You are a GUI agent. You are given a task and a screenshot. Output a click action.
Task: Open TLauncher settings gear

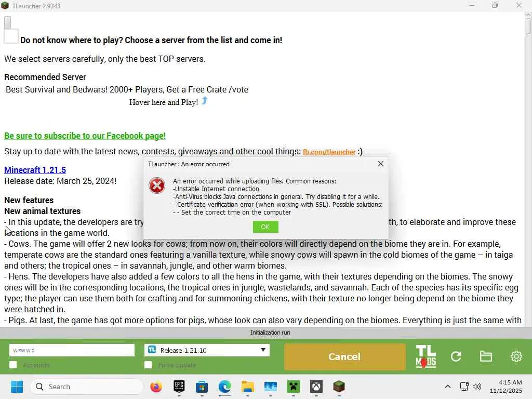pyautogui.click(x=516, y=356)
